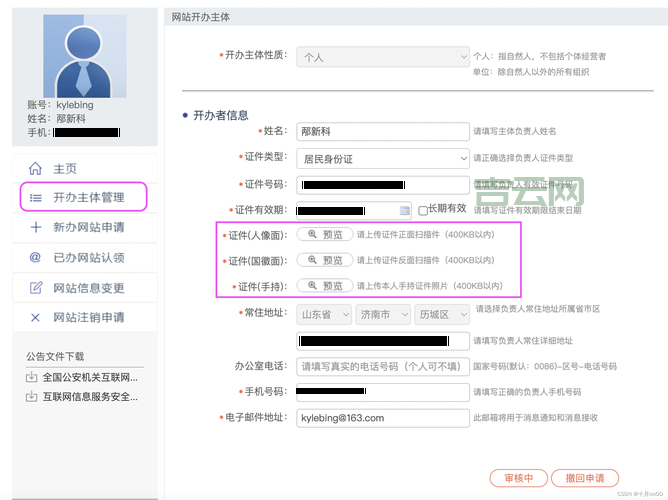Open calendar picker in 证件有效期 field
This screenshot has height=500, width=668.
[x=404, y=210]
